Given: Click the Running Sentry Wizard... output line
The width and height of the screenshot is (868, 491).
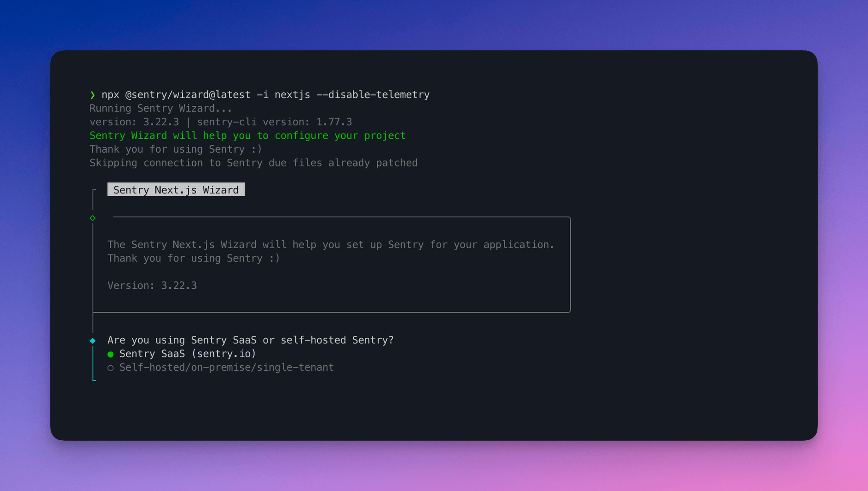Looking at the screenshot, I should (x=161, y=108).
